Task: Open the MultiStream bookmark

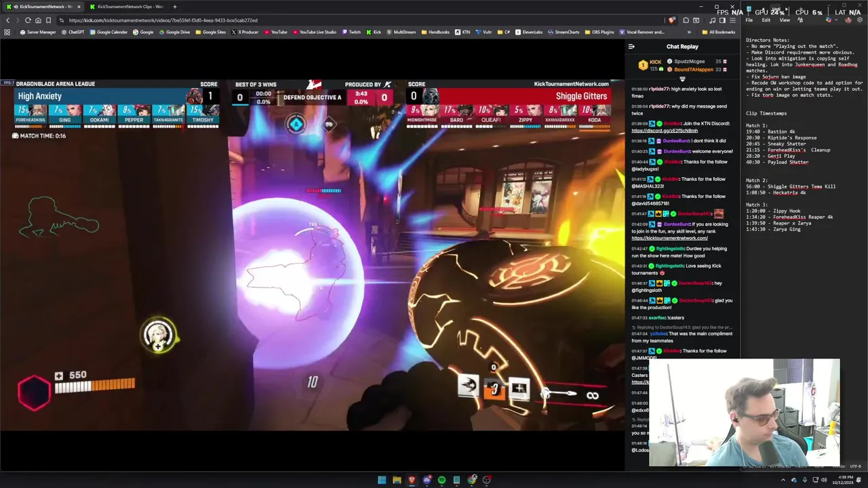Action: coord(401,32)
